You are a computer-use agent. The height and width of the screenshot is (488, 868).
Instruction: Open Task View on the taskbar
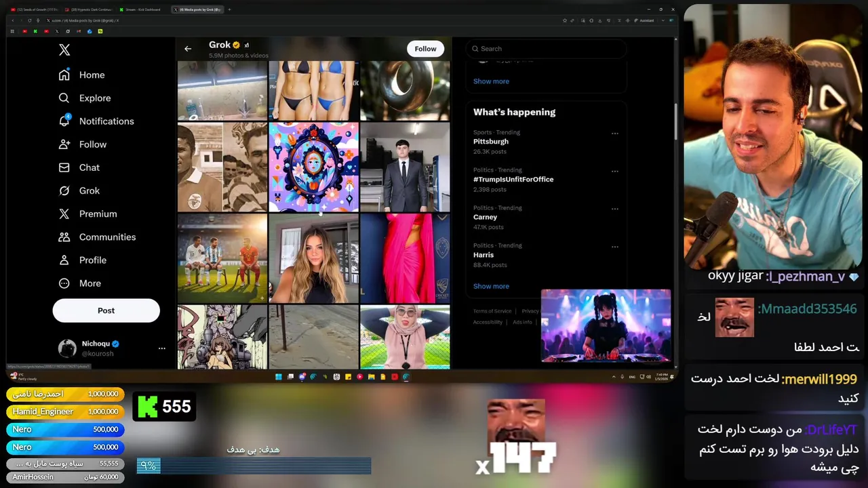tap(290, 377)
